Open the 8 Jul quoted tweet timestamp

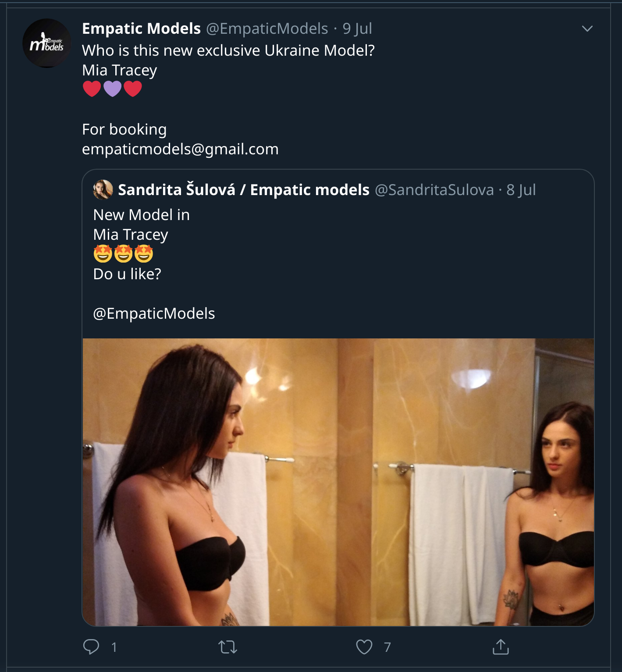click(521, 189)
